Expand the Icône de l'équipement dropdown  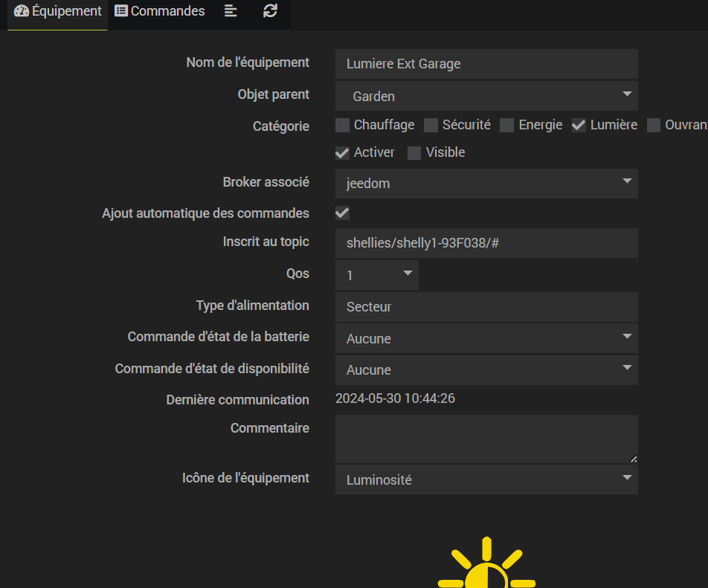(x=486, y=479)
